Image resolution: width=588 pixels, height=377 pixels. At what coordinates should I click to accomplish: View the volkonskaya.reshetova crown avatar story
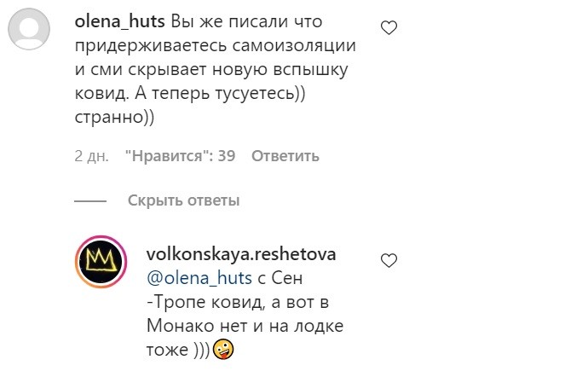(x=101, y=261)
